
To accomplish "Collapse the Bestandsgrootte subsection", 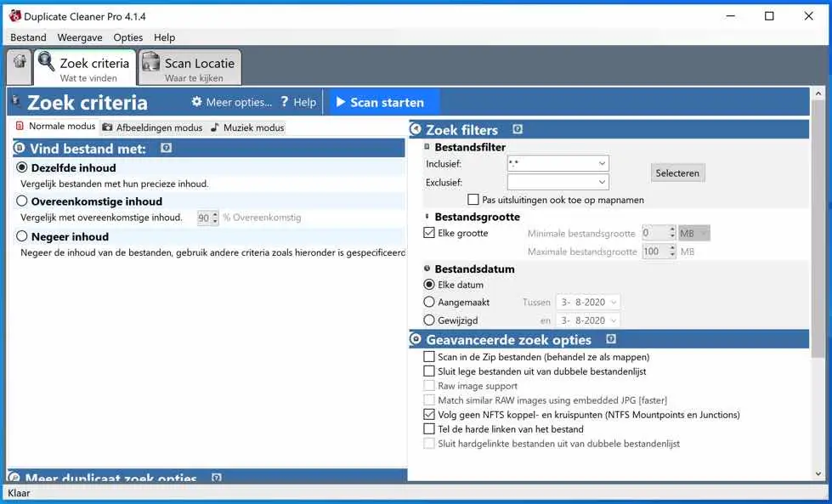I will pyautogui.click(x=427, y=217).
